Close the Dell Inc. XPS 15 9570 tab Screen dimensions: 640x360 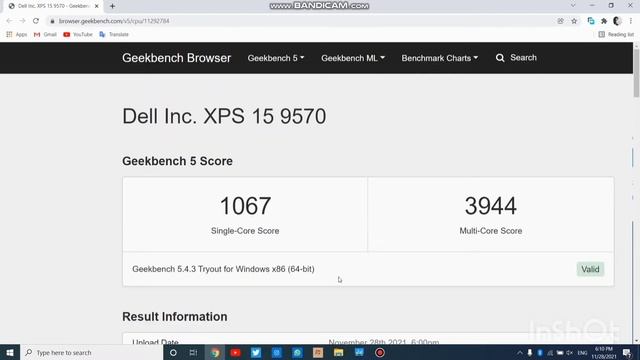click(97, 6)
